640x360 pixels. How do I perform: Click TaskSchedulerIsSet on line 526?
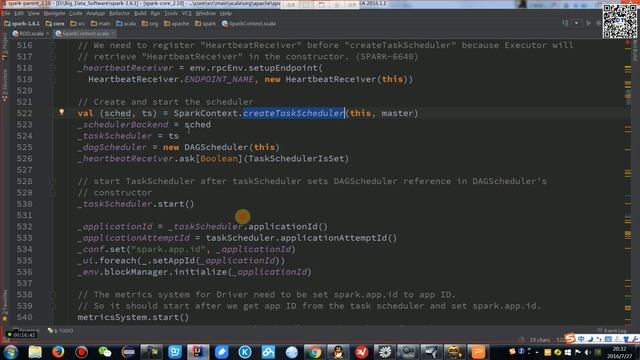click(x=296, y=159)
